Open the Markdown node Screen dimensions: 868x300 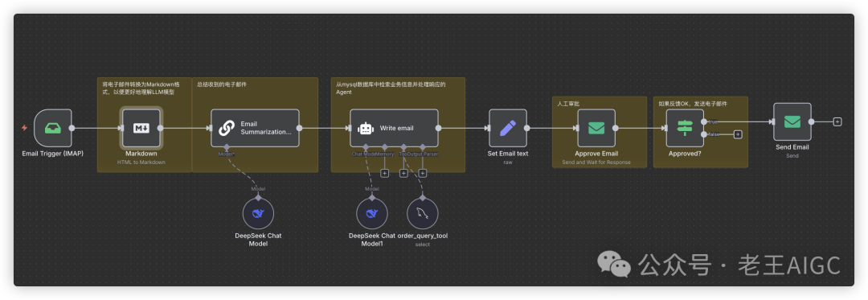point(141,128)
